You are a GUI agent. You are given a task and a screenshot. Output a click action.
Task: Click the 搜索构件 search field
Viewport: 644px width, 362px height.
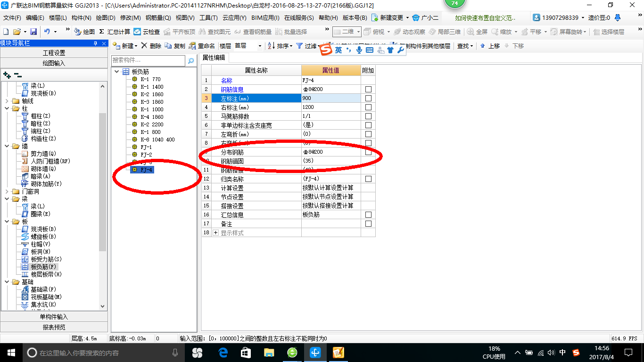pyautogui.click(x=149, y=61)
